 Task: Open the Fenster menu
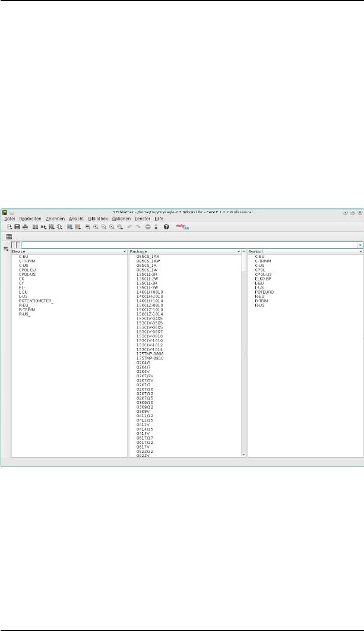[143, 219]
